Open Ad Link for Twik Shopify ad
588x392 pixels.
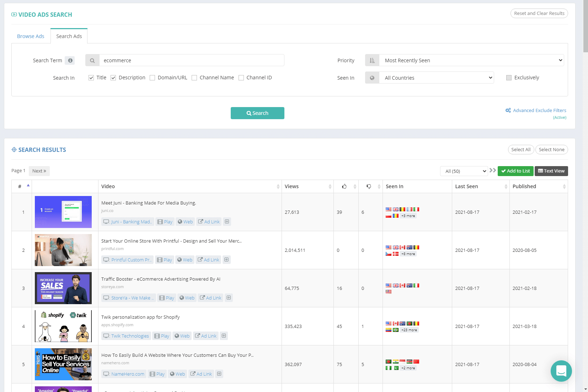(205, 336)
